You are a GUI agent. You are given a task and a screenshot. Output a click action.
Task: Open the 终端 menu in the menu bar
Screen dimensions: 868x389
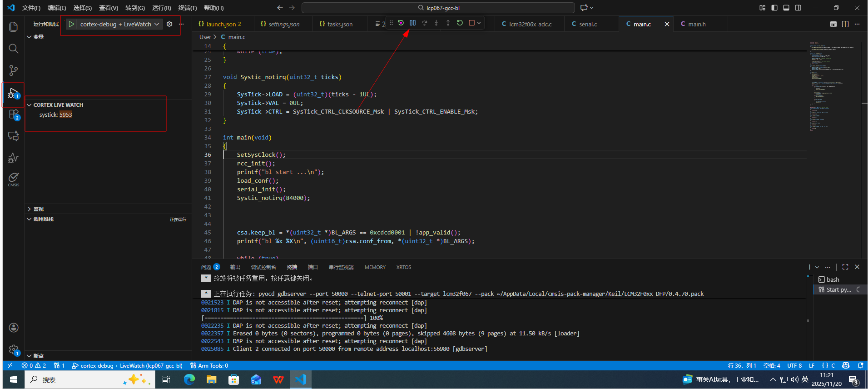click(x=187, y=8)
